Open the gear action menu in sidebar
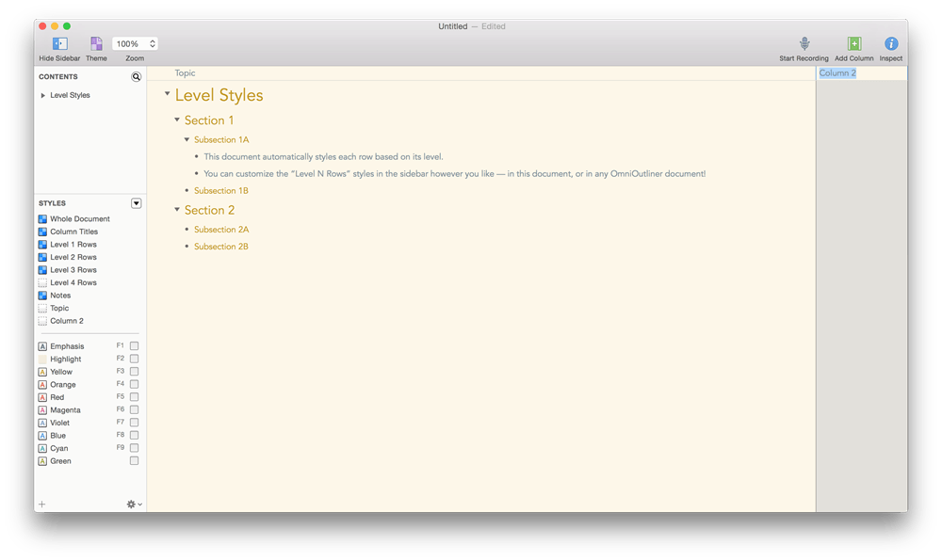942x560 pixels. click(x=135, y=504)
